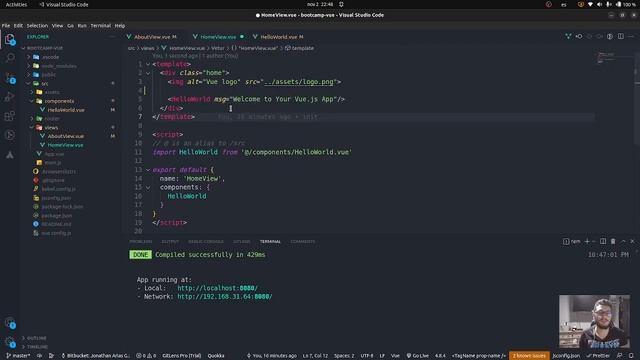Open the Search view in activity bar
The width and height of the screenshot is (640, 360).
(10, 58)
